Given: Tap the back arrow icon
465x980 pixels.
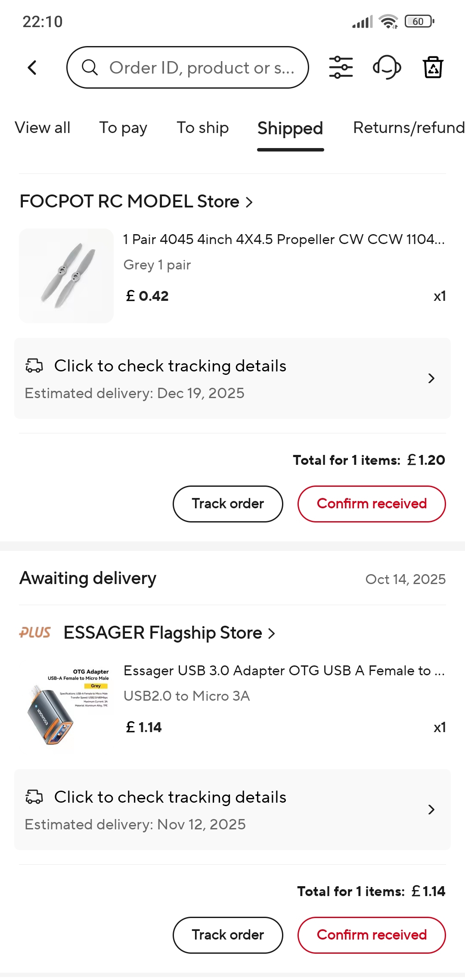Looking at the screenshot, I should click(x=32, y=68).
